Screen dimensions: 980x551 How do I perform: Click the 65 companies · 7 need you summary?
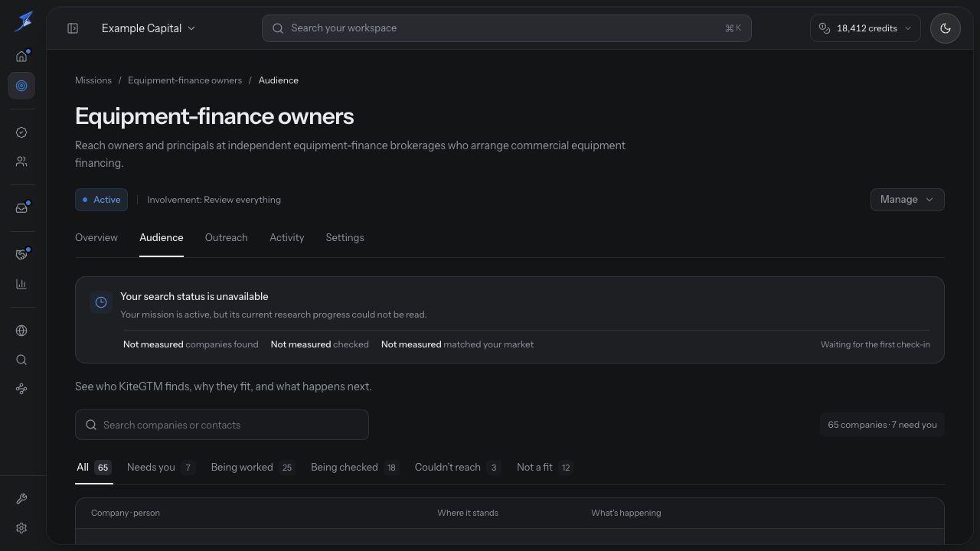pyautogui.click(x=882, y=425)
